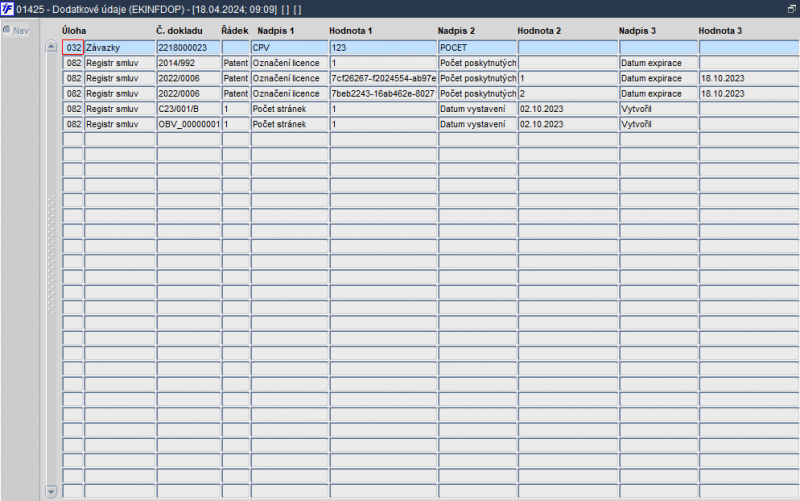Click 02.10.2023 in OBV_00000001 row
Screen dimensions: 800x501
[x=568, y=124]
